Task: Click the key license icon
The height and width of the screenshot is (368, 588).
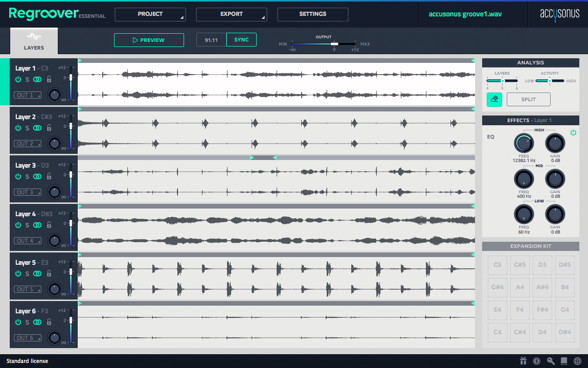Action: coord(551,361)
